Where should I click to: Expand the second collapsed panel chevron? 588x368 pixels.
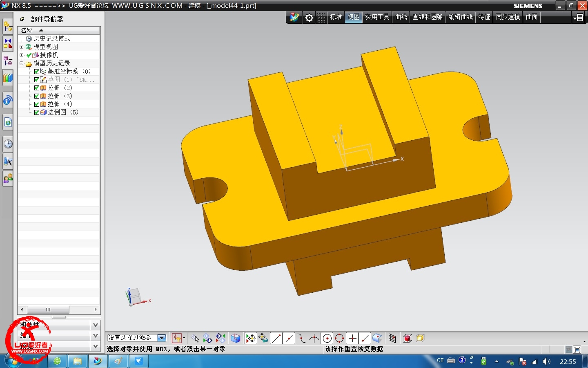tap(96, 336)
